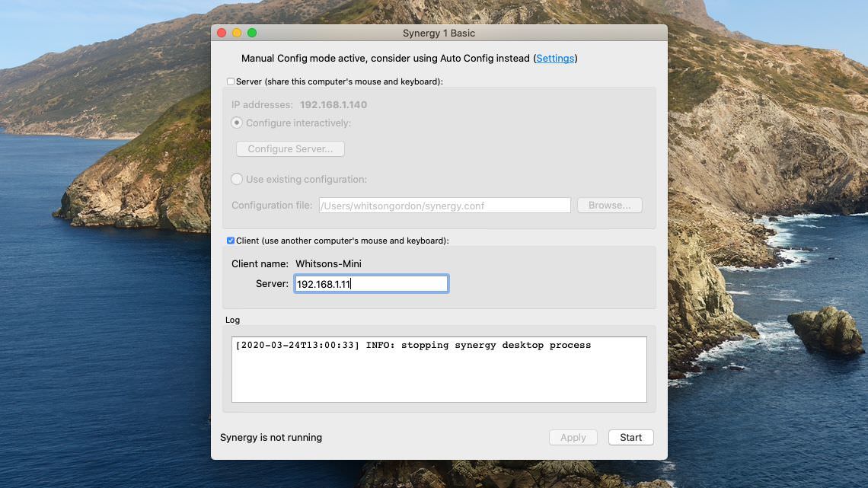
Task: Open the Settings link
Action: tap(554, 58)
